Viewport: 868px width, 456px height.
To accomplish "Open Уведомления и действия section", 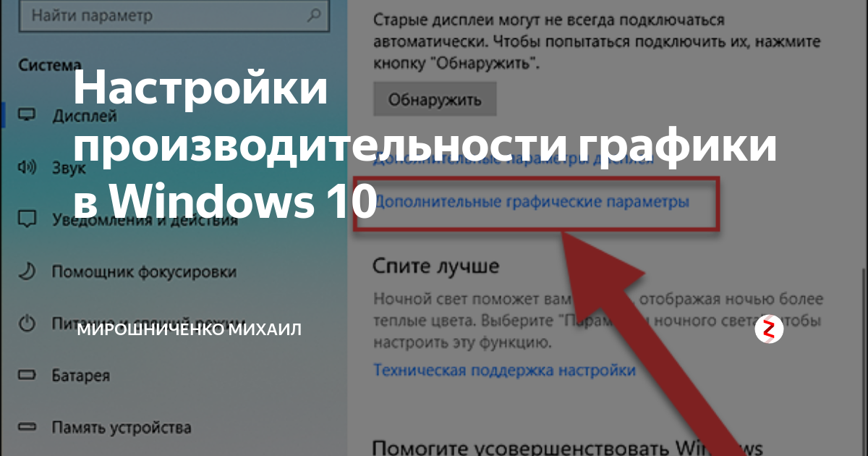I will 145,220.
